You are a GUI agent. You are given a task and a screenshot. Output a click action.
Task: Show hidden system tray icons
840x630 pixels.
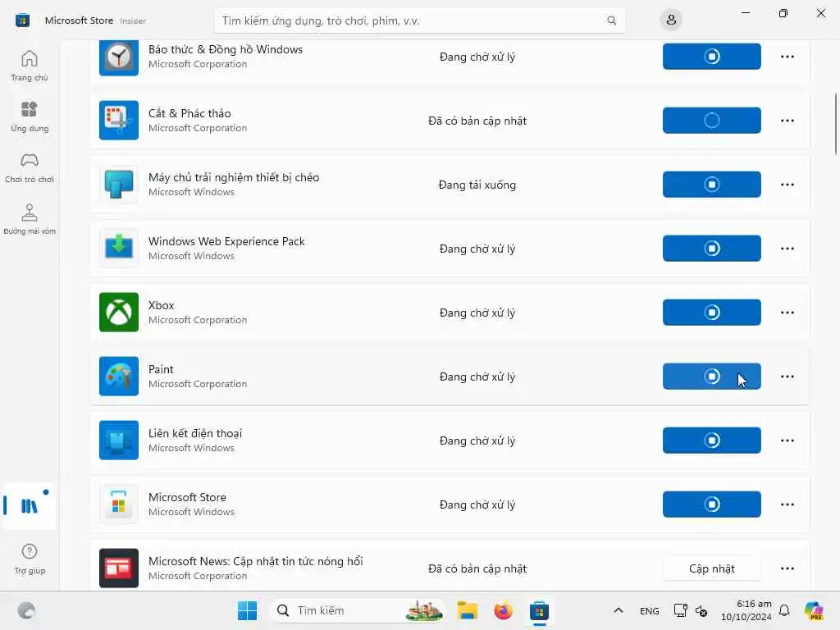point(619,610)
